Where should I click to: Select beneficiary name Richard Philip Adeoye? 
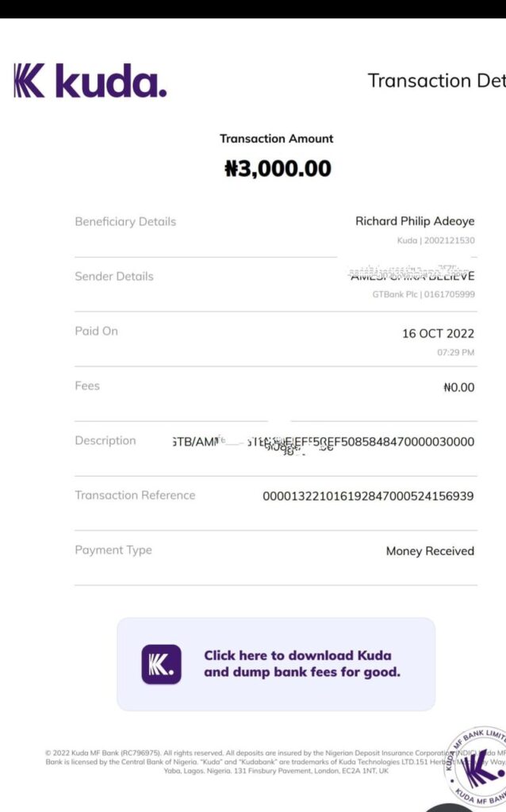coord(415,221)
